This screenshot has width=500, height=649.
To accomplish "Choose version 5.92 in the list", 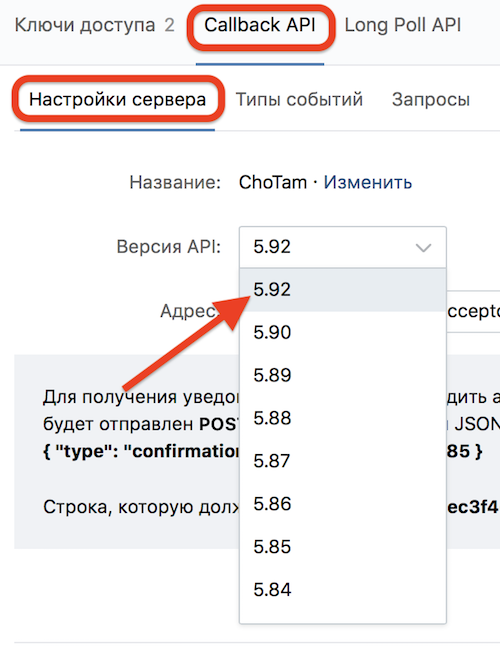I will point(343,290).
